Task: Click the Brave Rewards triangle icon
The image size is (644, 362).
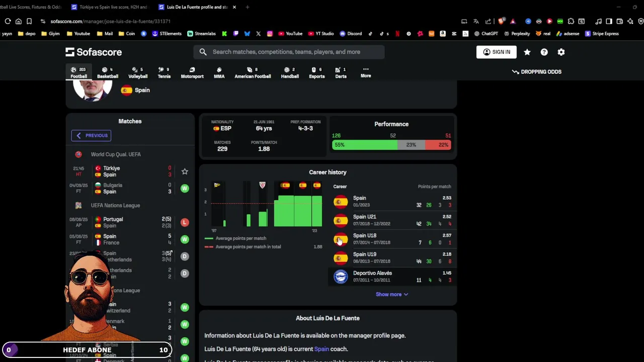Action: pos(513,21)
